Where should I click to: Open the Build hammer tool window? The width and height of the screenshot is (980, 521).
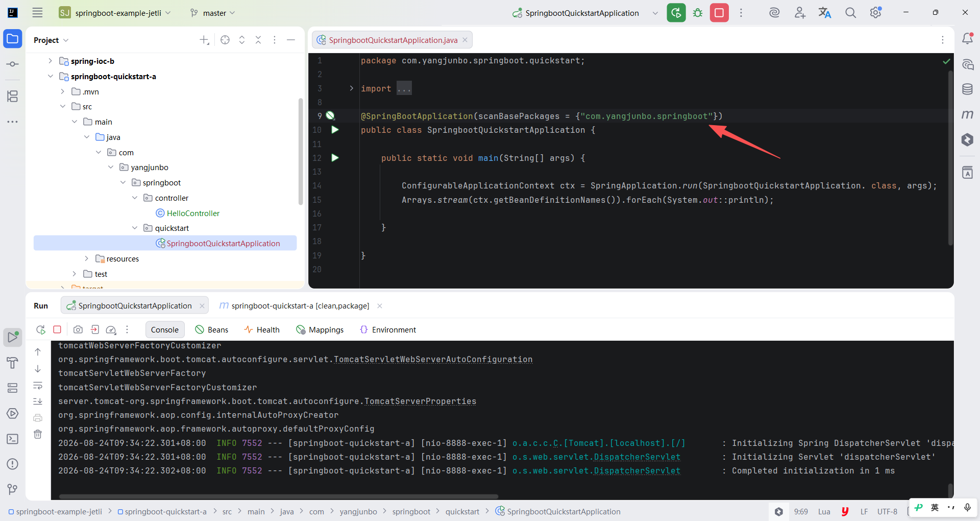coord(13,363)
